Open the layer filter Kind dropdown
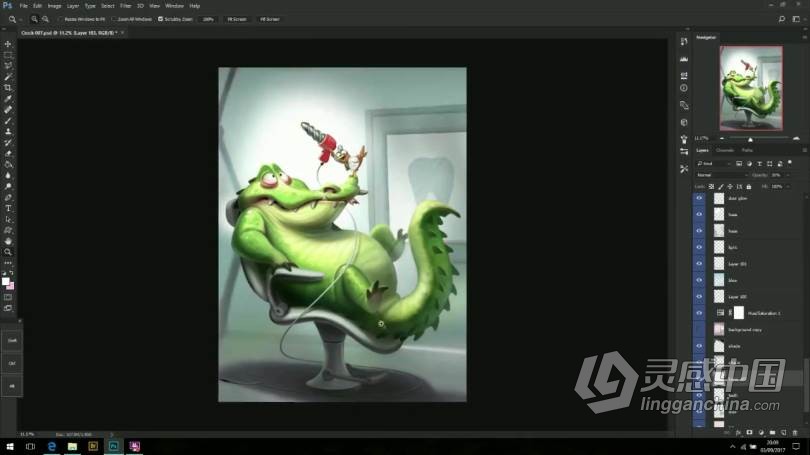810x455 pixels. point(713,164)
